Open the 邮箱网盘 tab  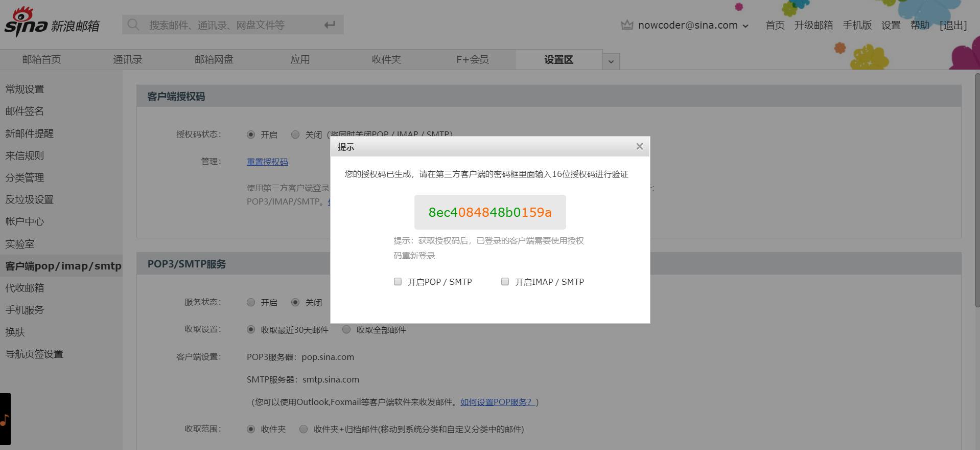(x=214, y=60)
